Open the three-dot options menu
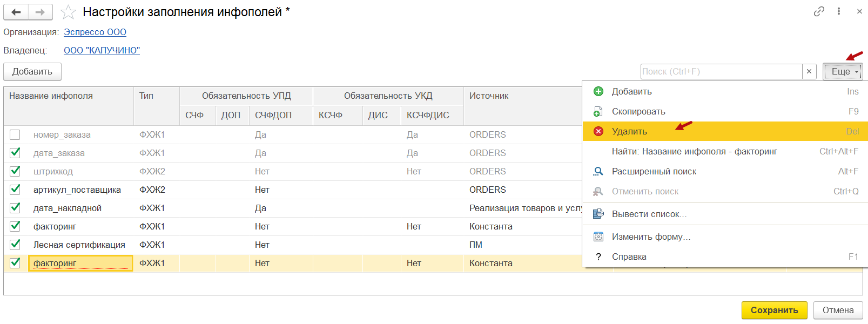 tap(838, 11)
